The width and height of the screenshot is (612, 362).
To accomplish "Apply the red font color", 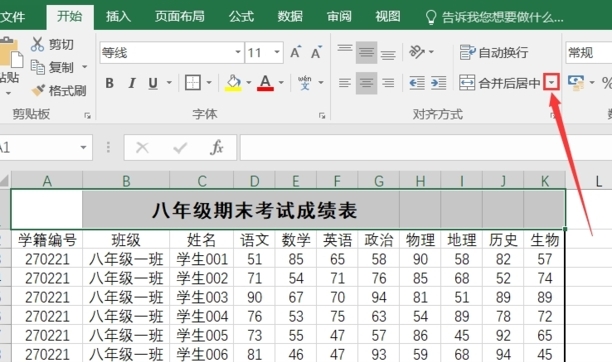I will click(x=265, y=83).
